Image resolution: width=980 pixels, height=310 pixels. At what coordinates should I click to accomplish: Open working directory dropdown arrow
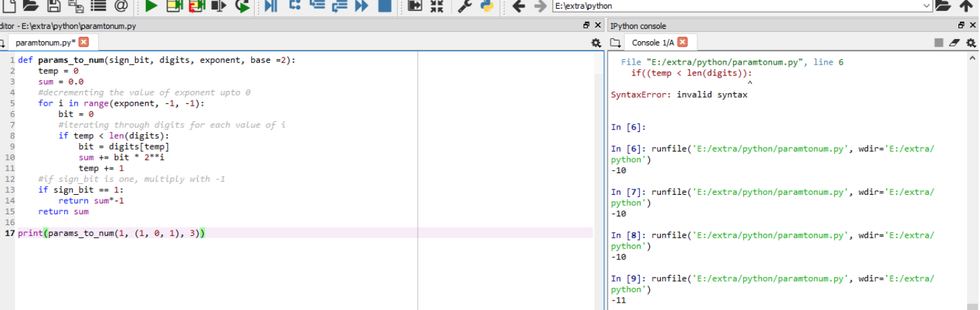(926, 6)
